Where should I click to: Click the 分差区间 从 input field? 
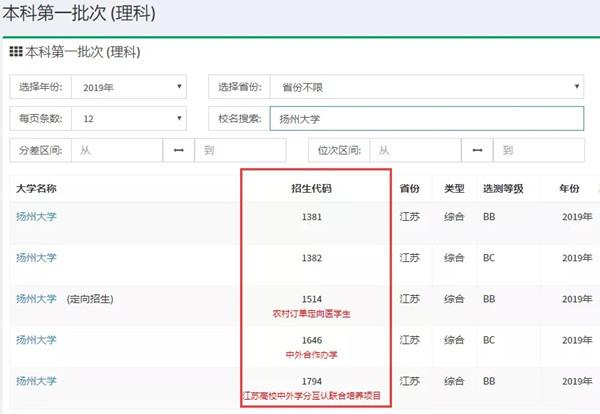pos(117,150)
